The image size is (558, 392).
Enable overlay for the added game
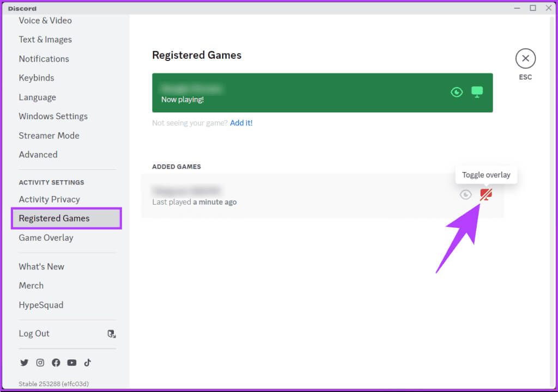coord(486,194)
